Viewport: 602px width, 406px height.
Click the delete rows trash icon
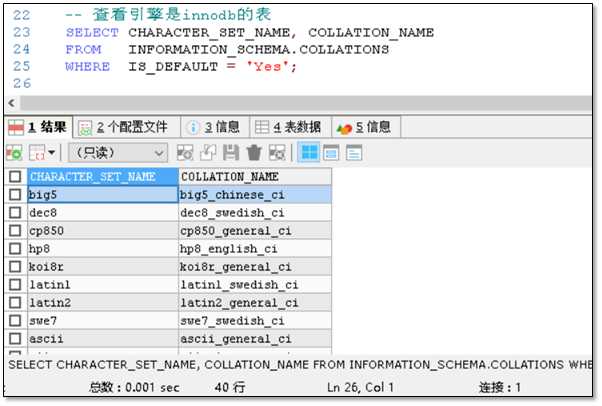[x=254, y=153]
